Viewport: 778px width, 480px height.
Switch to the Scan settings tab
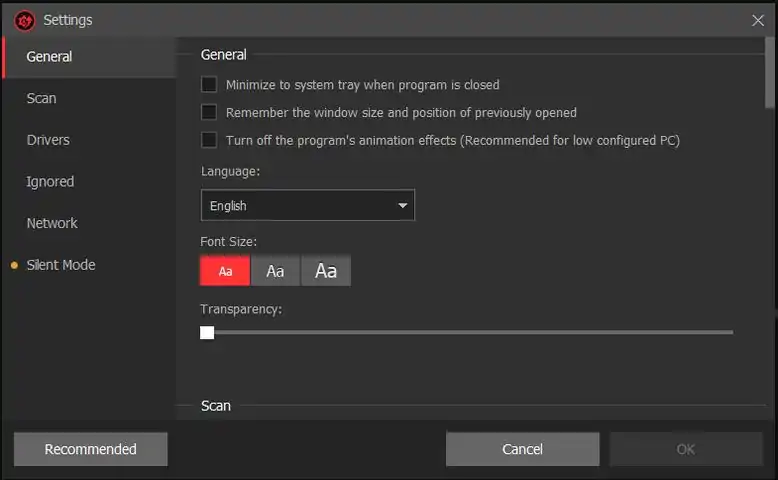tap(42, 98)
